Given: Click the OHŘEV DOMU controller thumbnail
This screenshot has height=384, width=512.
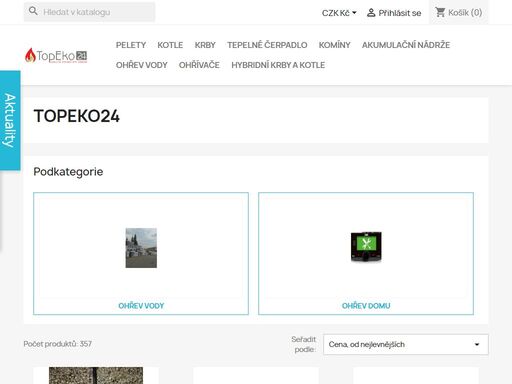Looking at the screenshot, I should pos(366,247).
